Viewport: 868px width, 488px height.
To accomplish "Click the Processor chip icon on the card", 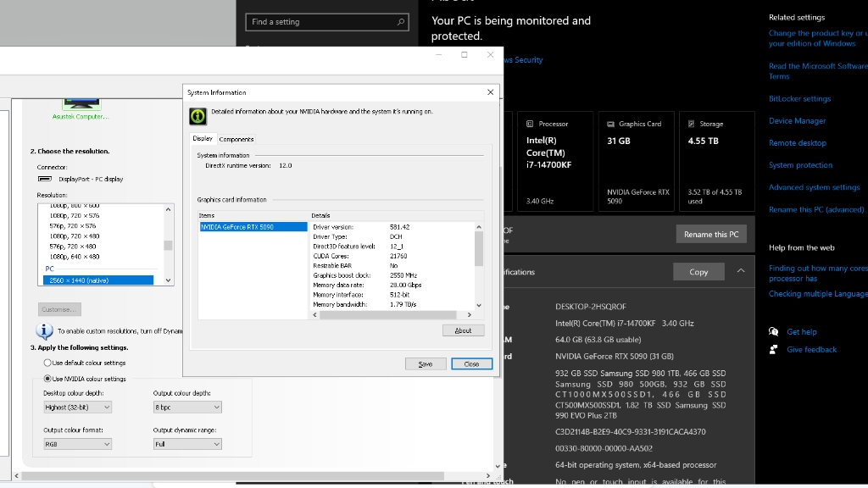I will [x=530, y=124].
